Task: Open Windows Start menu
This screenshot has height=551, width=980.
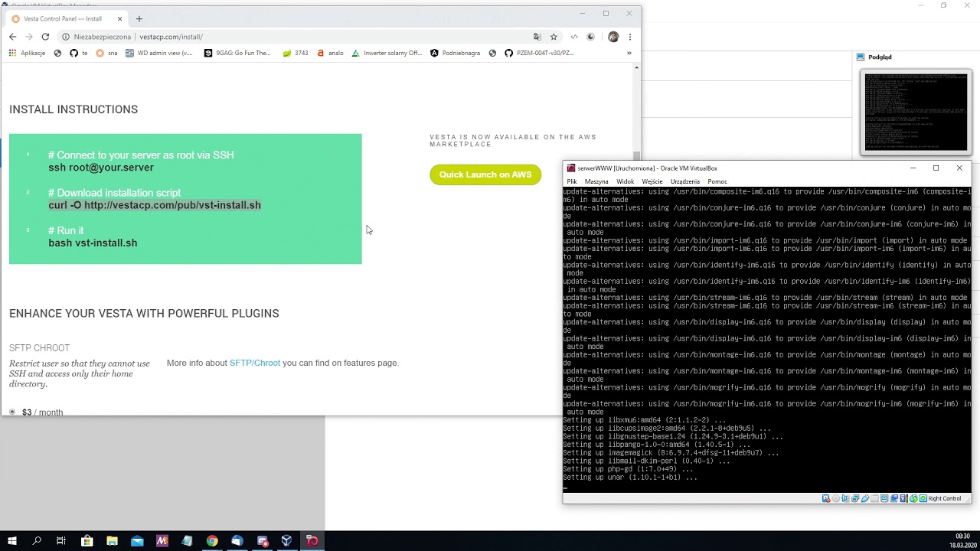Action: [x=12, y=541]
